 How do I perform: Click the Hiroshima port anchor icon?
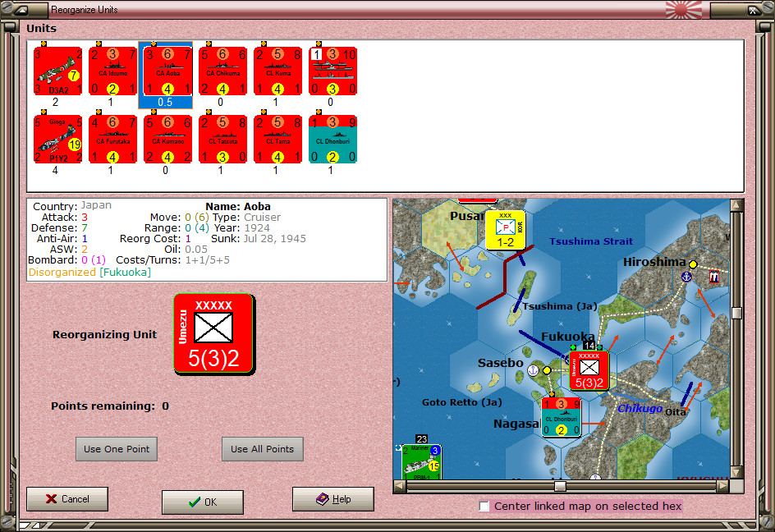click(686, 277)
